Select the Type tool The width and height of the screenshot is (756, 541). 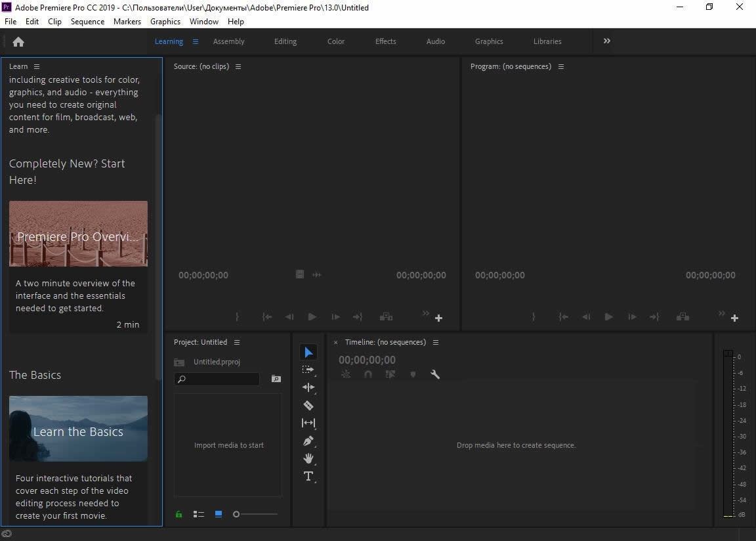click(x=308, y=477)
